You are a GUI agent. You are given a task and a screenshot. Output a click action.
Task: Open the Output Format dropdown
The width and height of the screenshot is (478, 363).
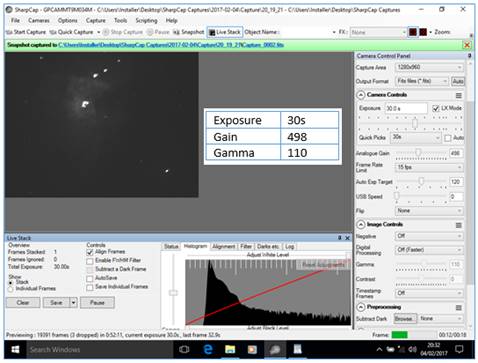pos(422,81)
